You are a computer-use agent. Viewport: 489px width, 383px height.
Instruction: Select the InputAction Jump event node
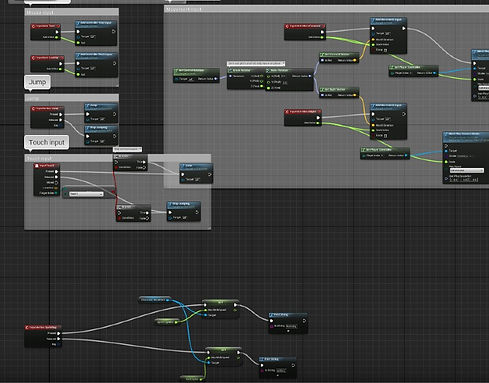pos(47,117)
